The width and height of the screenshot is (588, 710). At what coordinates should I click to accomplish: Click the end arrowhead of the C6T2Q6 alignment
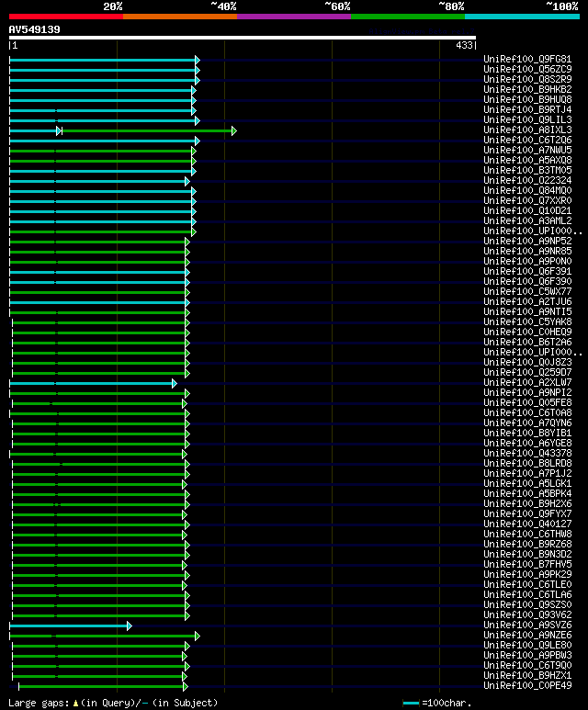(198, 141)
